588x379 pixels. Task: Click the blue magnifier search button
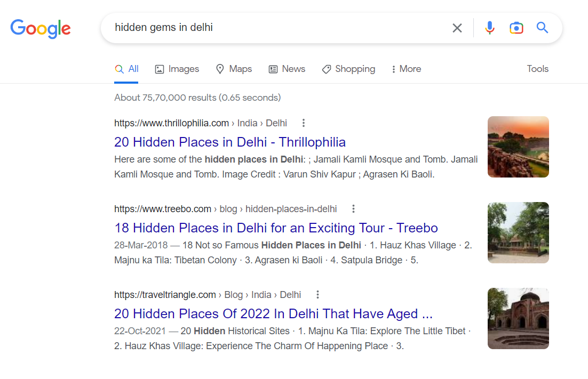[x=542, y=28]
